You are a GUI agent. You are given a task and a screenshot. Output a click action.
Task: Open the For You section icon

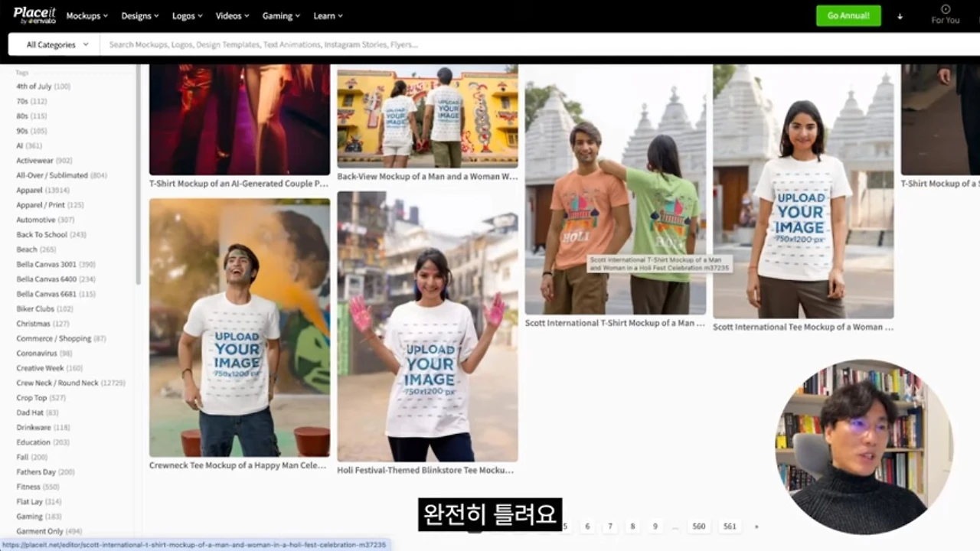pos(946,9)
